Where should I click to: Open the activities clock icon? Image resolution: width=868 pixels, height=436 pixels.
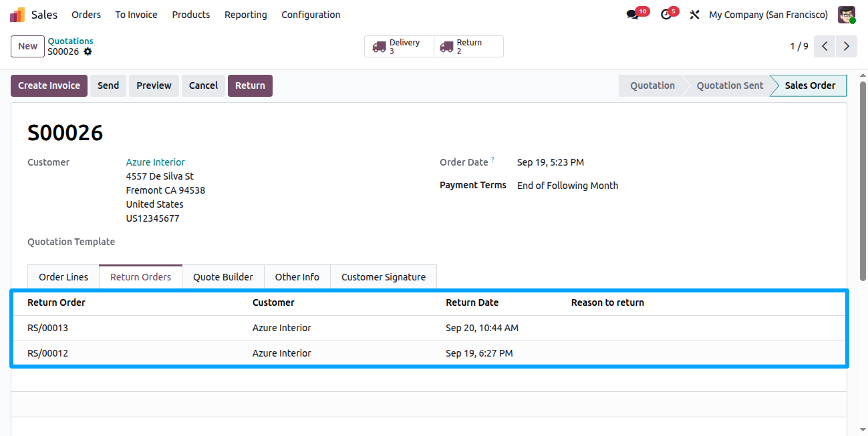click(x=666, y=15)
